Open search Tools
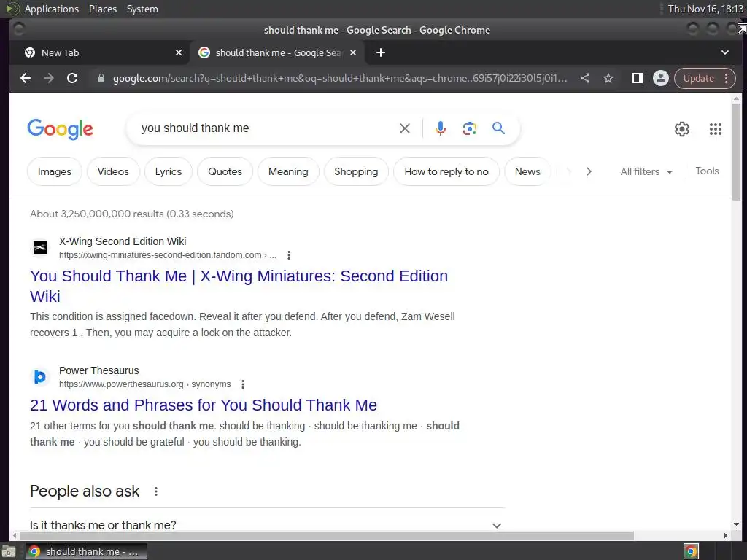Viewport: 747px width, 560px height. [x=707, y=171]
